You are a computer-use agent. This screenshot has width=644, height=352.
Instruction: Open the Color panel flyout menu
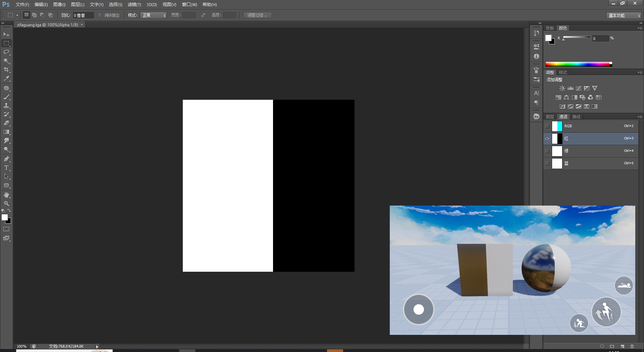tap(640, 28)
